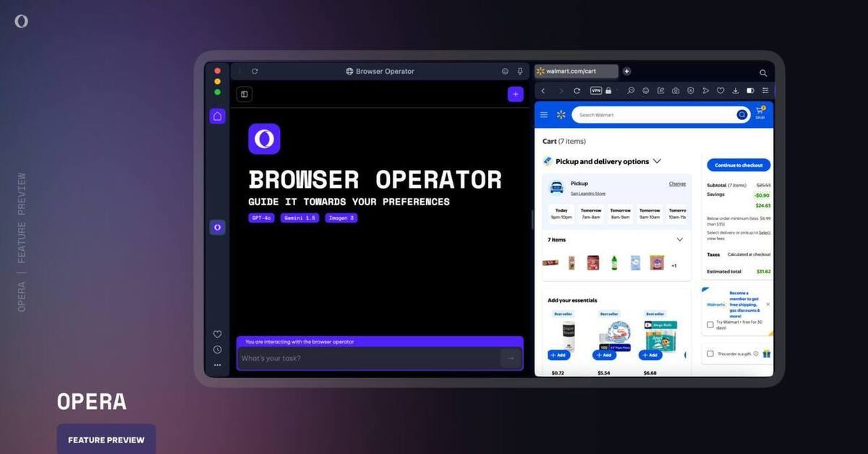
Task: Submit task with the arrow send button
Action: [x=511, y=358]
